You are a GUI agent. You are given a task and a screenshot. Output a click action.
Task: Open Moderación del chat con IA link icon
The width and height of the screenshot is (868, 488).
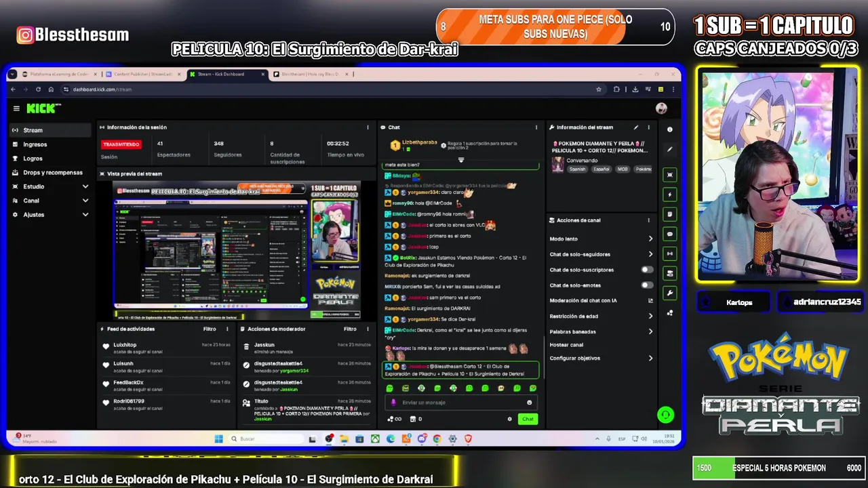(x=650, y=301)
